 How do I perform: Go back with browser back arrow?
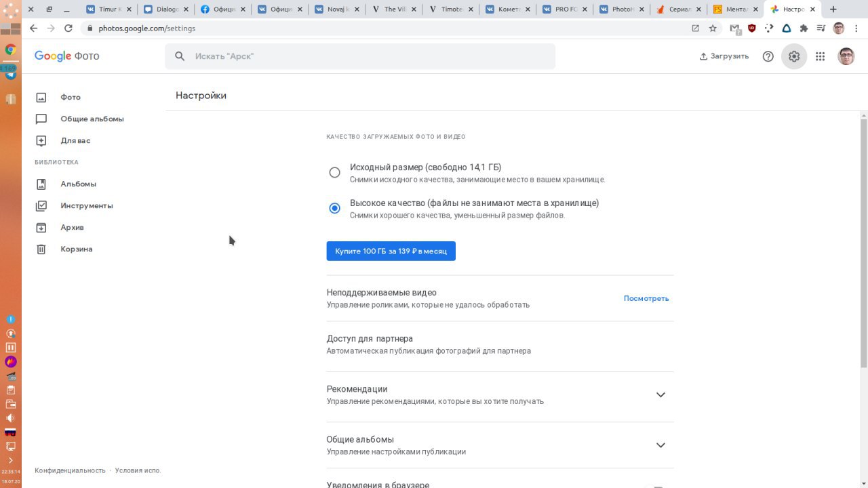coord(33,28)
